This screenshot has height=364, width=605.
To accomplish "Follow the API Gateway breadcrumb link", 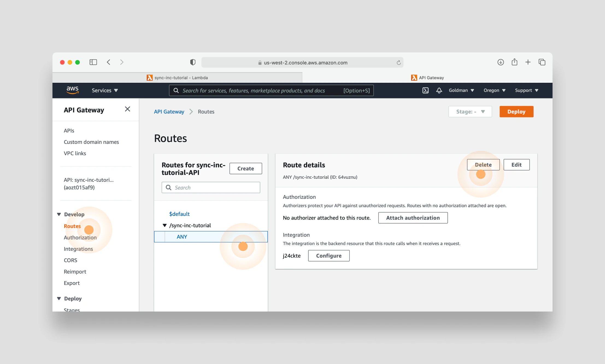I will pos(169,112).
